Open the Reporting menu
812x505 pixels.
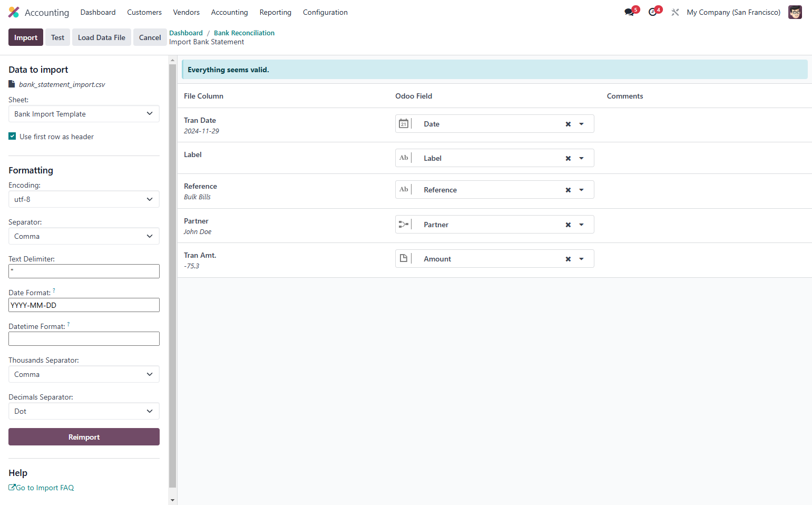point(276,12)
